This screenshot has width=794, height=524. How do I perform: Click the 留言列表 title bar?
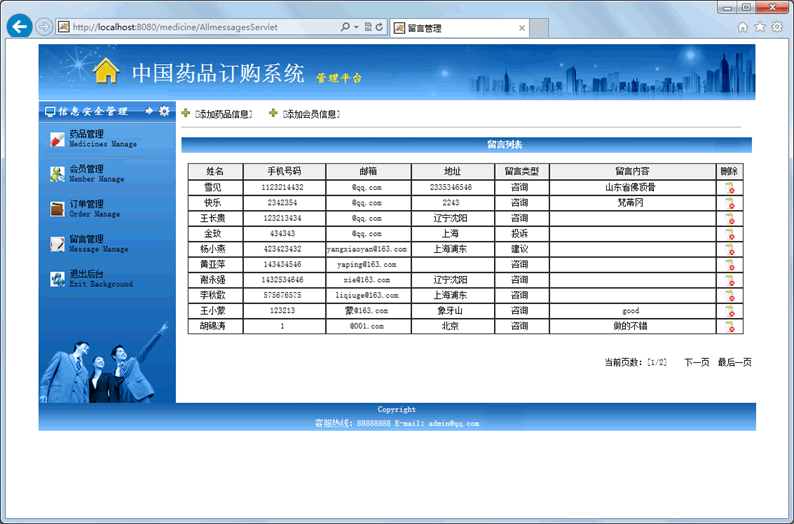click(x=466, y=145)
